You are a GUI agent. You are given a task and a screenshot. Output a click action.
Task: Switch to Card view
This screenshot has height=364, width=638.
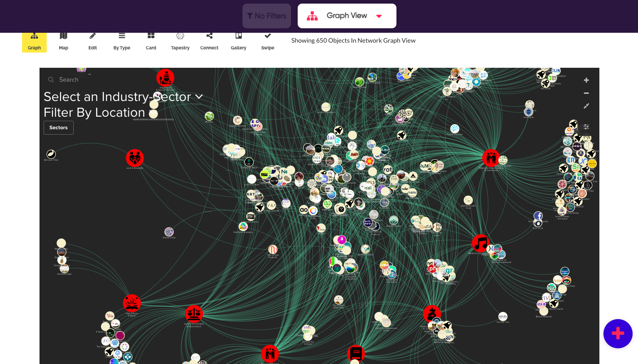click(151, 41)
